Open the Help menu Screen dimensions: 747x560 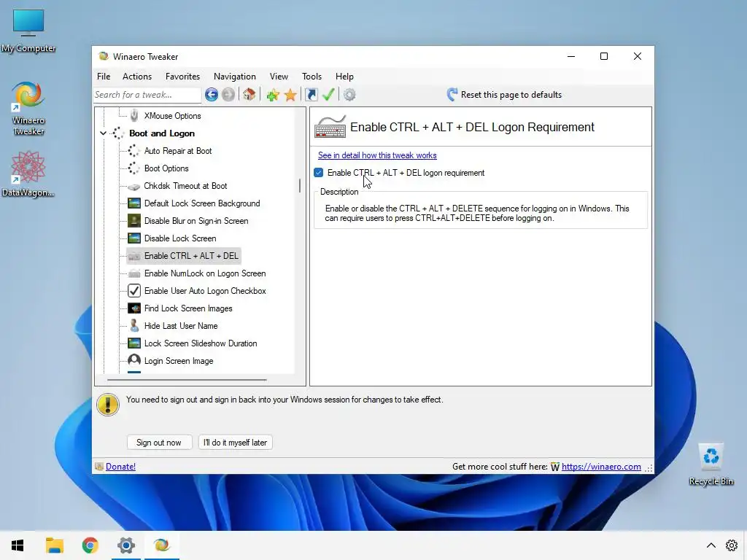click(x=344, y=76)
